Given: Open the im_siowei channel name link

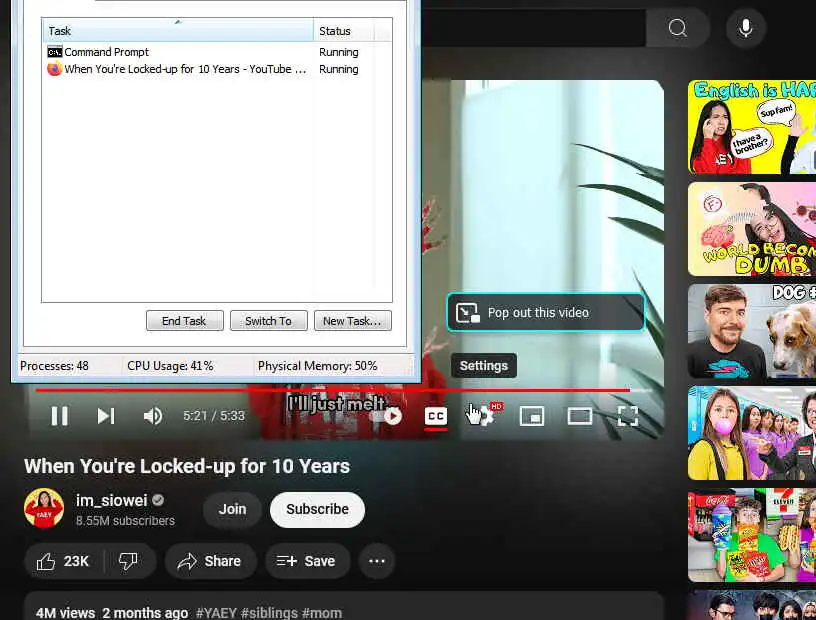Looking at the screenshot, I should (112, 500).
